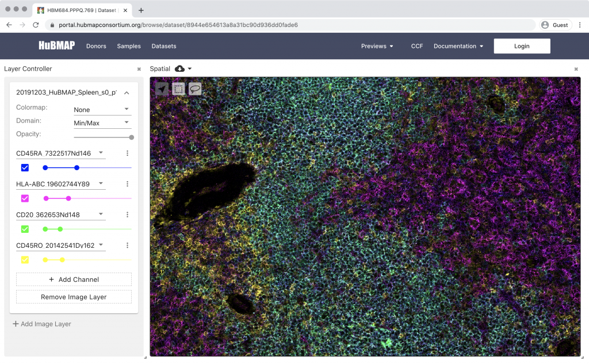Select the rectangle selection tool
The image size is (589, 364).
[178, 89]
